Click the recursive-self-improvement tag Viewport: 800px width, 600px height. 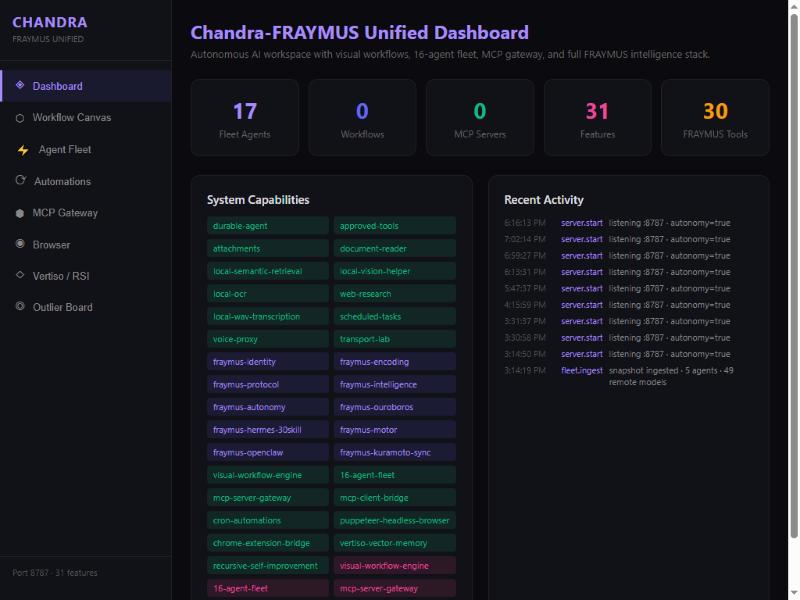268,566
